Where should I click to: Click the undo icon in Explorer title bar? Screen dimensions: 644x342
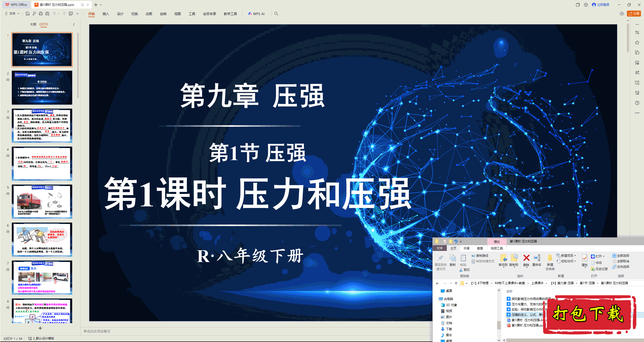456,241
